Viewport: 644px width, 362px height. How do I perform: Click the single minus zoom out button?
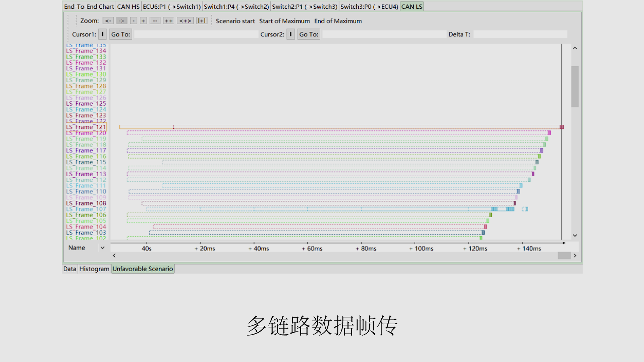tap(133, 21)
